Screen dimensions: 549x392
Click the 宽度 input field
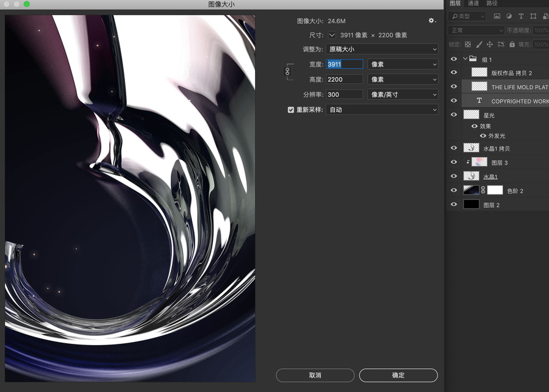pos(345,65)
